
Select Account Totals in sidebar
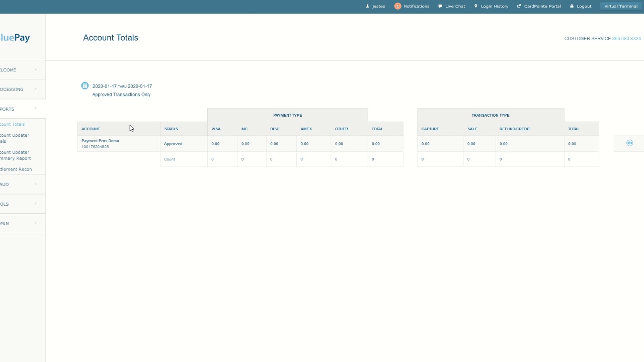point(13,124)
